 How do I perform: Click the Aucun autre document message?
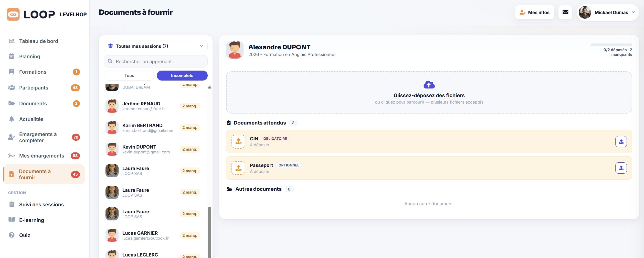click(x=429, y=204)
